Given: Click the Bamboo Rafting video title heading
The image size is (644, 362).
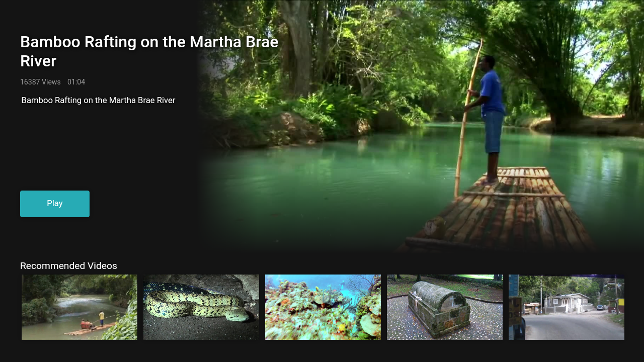Looking at the screenshot, I should [x=149, y=51].
